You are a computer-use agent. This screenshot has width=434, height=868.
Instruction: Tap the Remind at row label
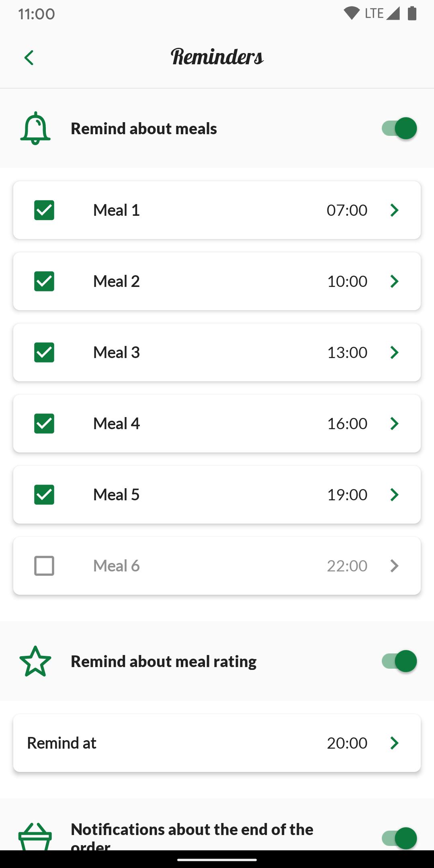[x=61, y=743]
